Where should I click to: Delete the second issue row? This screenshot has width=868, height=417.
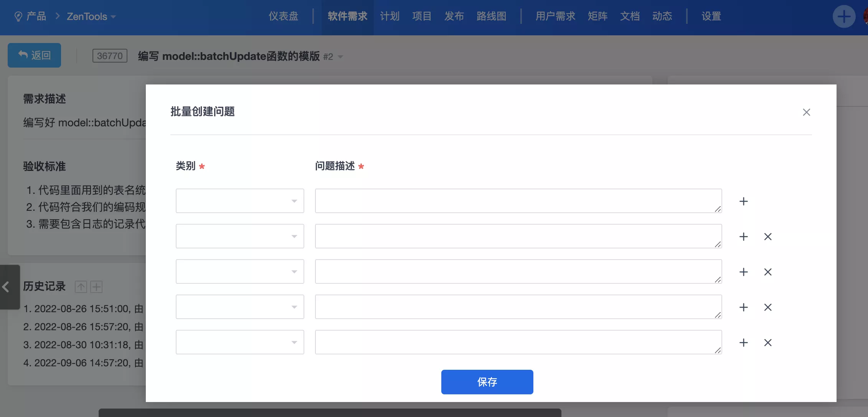767,237
